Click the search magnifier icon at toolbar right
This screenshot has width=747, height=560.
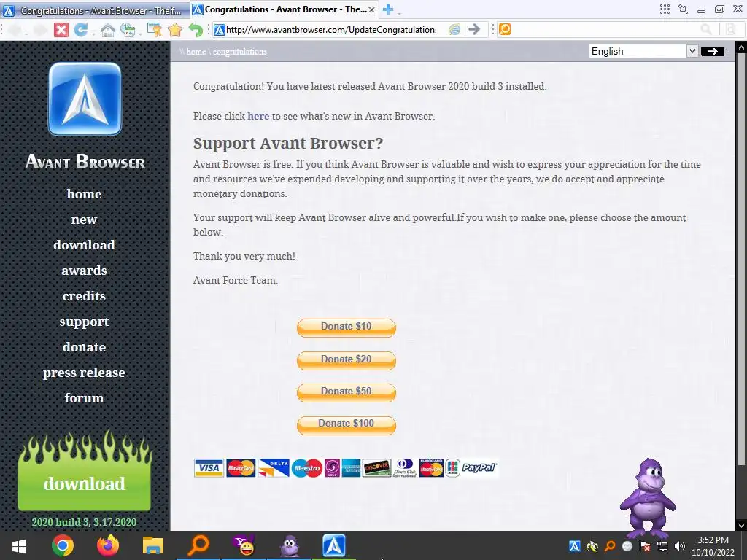tap(706, 29)
